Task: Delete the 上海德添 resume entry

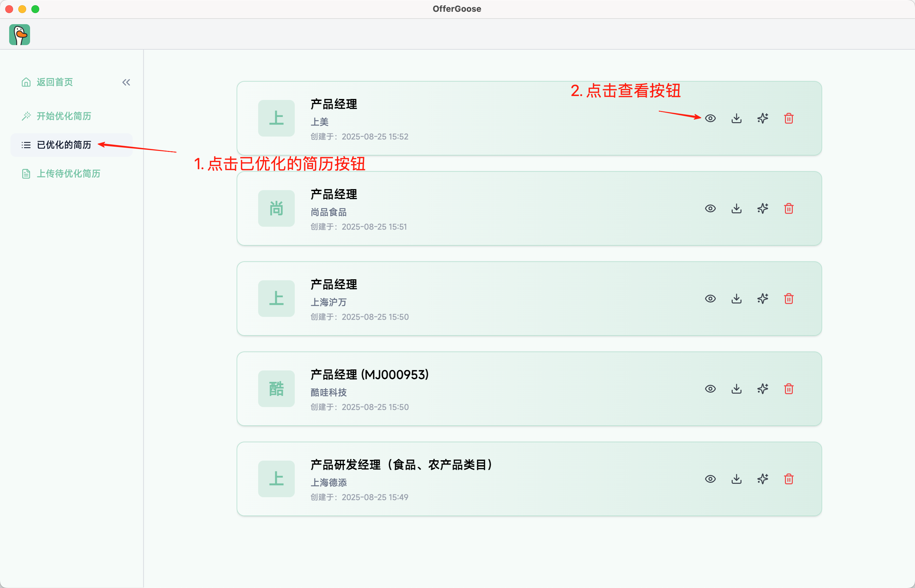Action: click(789, 479)
